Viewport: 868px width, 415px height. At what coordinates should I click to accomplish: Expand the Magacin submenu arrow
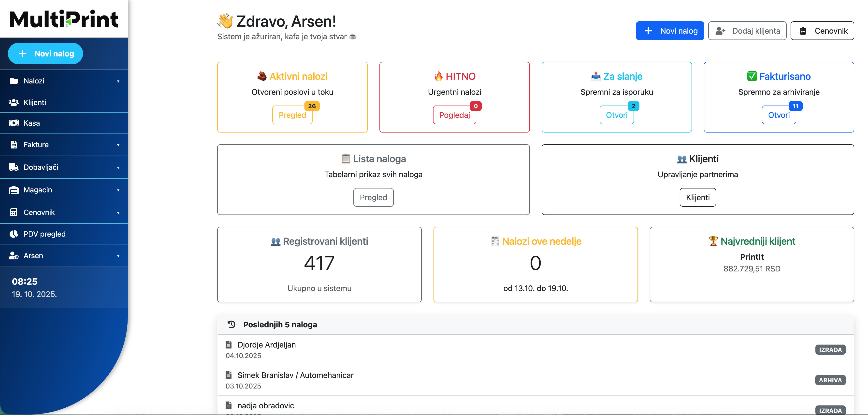click(x=118, y=190)
